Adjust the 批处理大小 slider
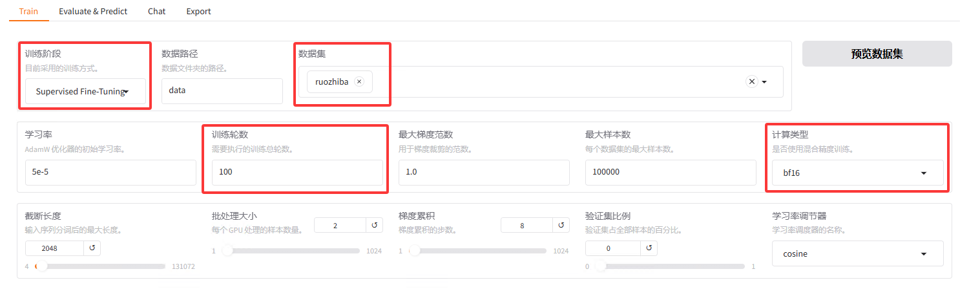This screenshot has height=289, width=980. (x=289, y=250)
